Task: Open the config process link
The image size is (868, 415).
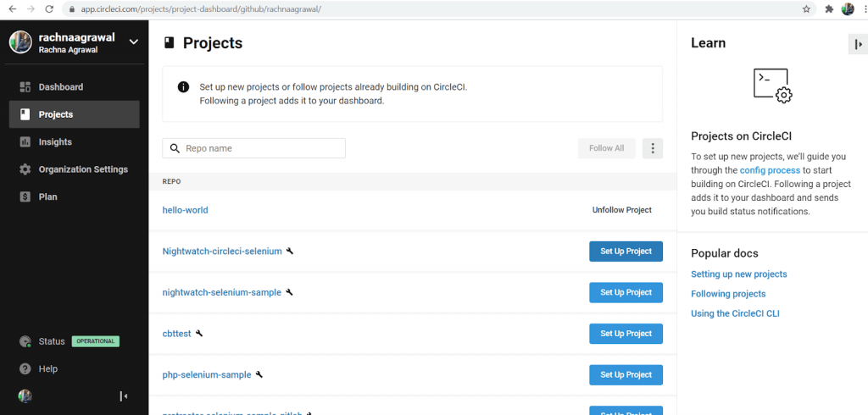Action: point(770,170)
